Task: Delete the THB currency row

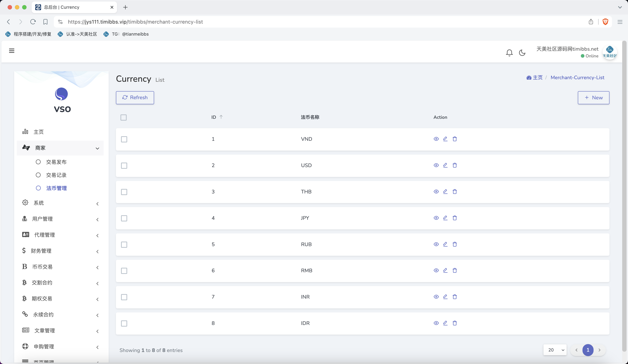Action: 454,192
